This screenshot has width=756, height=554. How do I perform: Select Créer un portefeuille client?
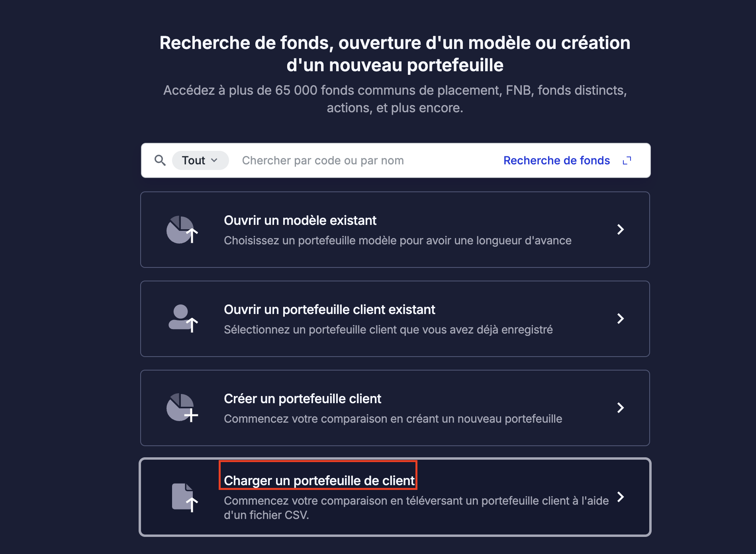click(302, 399)
